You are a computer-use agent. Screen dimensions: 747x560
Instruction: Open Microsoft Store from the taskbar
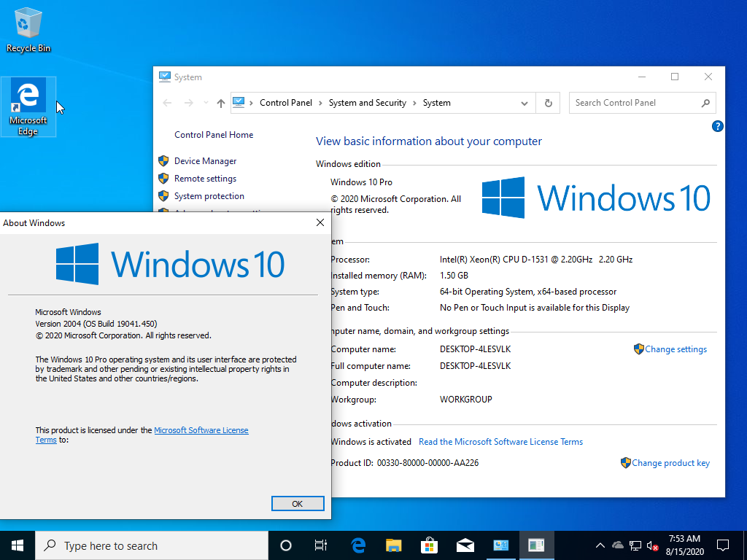coord(429,545)
